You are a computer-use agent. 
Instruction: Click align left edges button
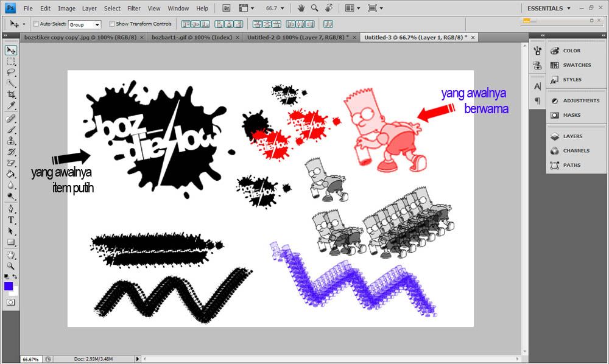219,24
